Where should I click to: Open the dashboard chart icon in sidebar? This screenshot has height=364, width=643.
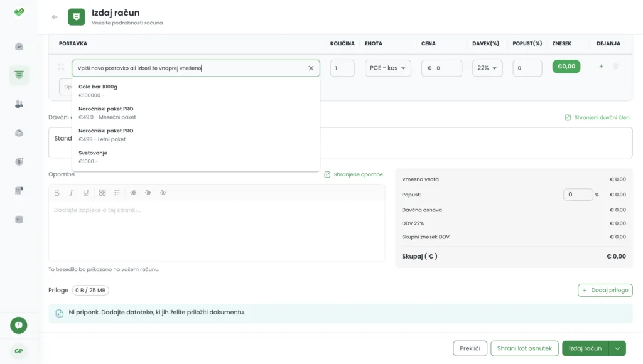[19, 46]
